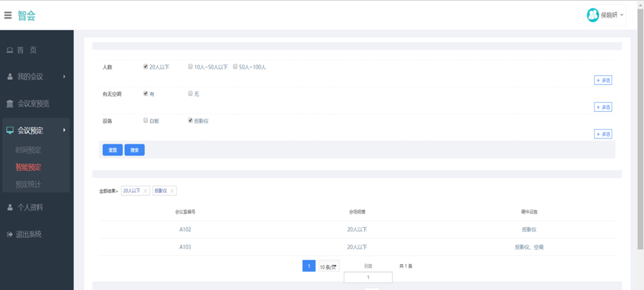The height and width of the screenshot is (290, 644).
Task: Click the page number jump input field
Action: point(368,277)
